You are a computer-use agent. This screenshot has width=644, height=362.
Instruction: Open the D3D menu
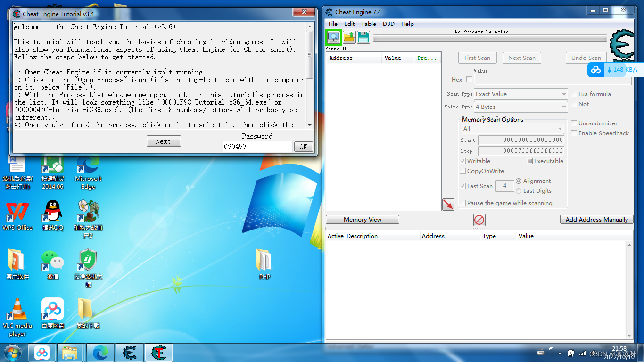tap(388, 24)
